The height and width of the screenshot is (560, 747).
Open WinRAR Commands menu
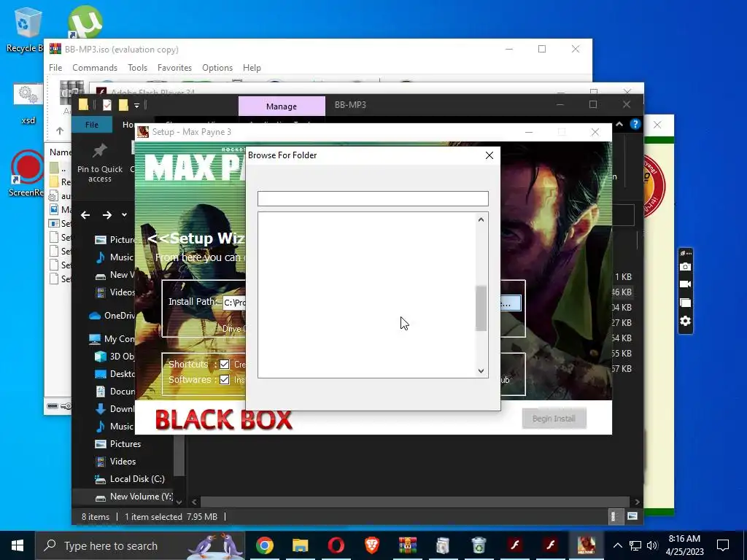tap(95, 68)
